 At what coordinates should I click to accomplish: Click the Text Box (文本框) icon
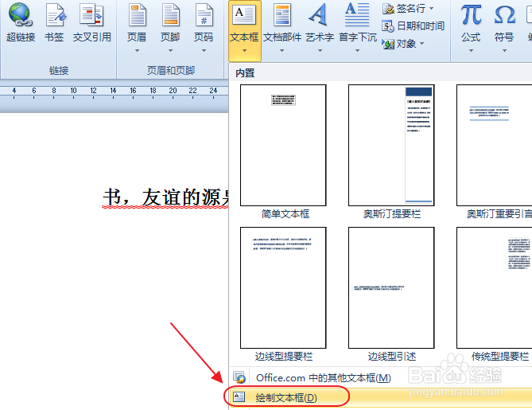[x=244, y=15]
